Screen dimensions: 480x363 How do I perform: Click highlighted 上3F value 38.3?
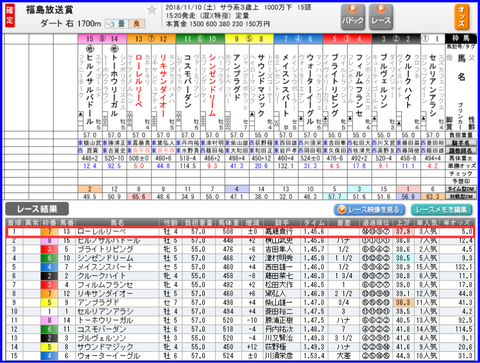[x=403, y=303]
